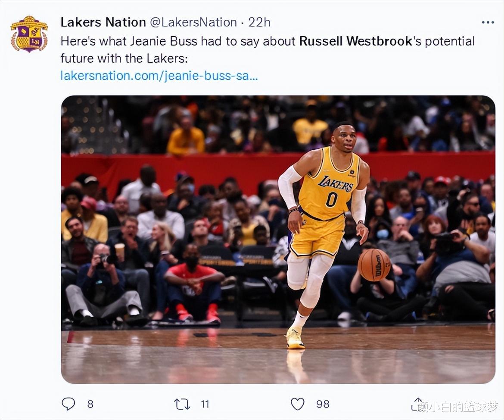
Task: Click the Chinese watermark text at bottom right
Action: click(x=458, y=407)
